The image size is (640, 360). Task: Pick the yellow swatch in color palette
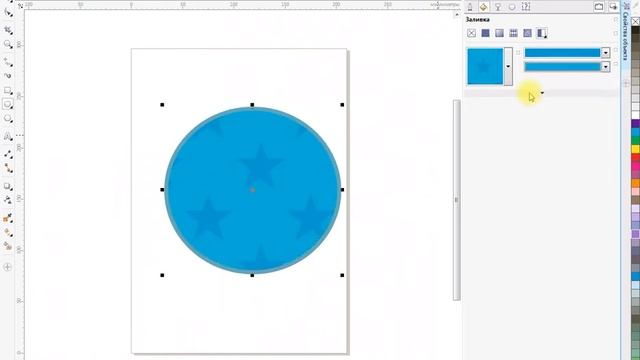click(636, 149)
